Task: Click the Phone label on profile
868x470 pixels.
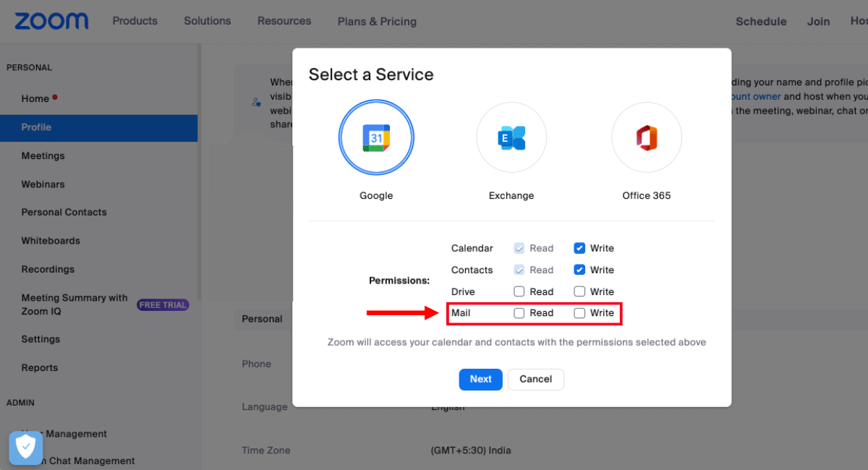Action: [257, 364]
